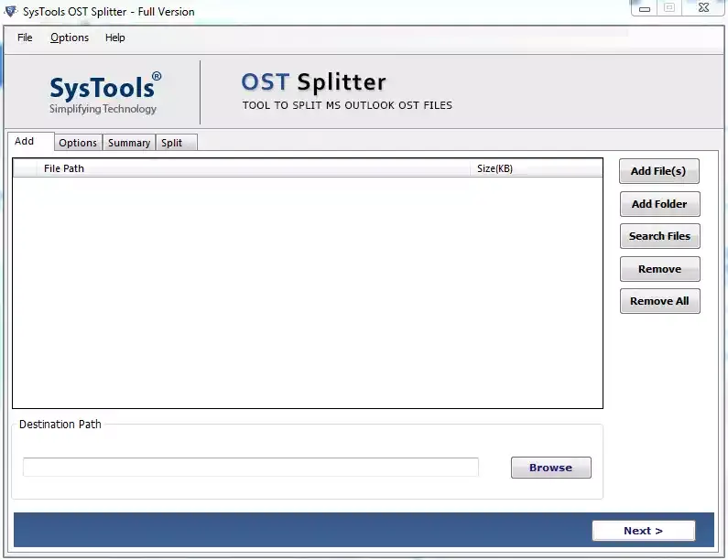Open the Help menu
The height and width of the screenshot is (560, 728).
coord(114,38)
